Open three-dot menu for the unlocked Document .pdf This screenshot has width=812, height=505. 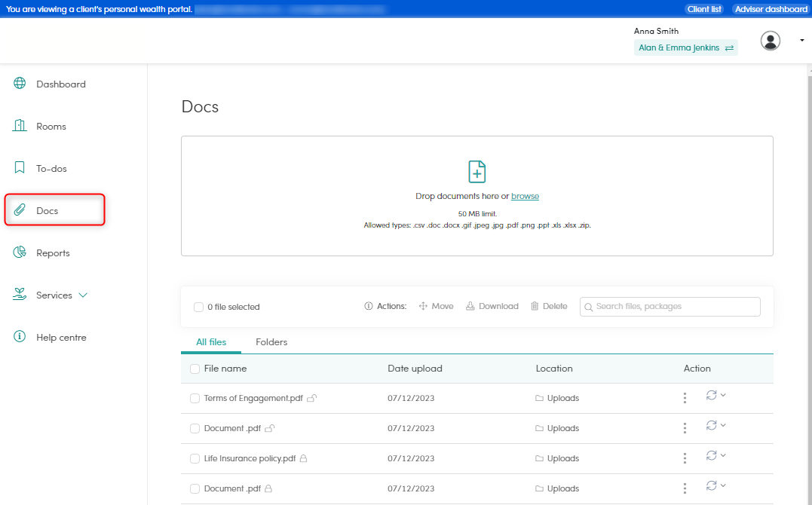point(685,428)
